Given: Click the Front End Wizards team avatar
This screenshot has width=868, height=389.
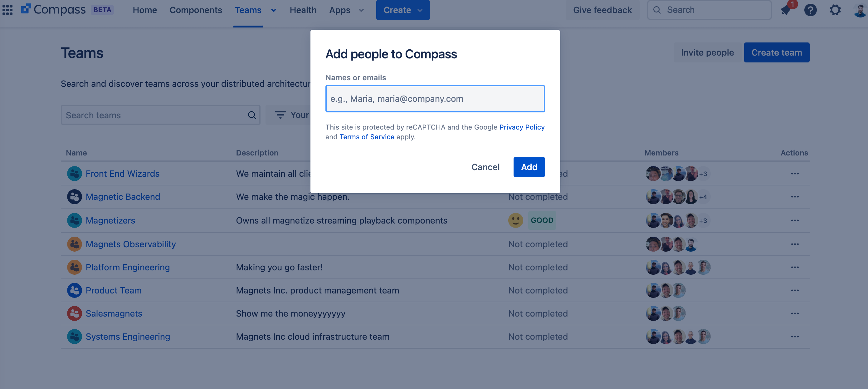Looking at the screenshot, I should click(x=74, y=173).
